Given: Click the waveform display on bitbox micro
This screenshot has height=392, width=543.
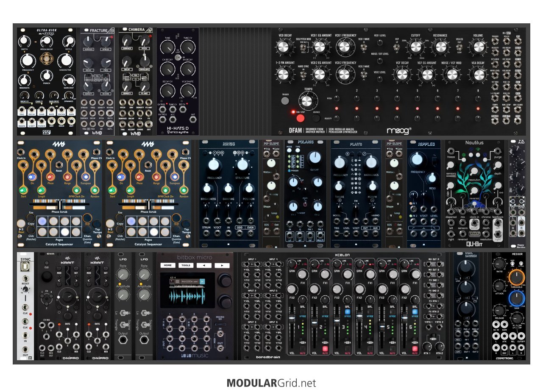Looking at the screenshot, I should coord(187,296).
